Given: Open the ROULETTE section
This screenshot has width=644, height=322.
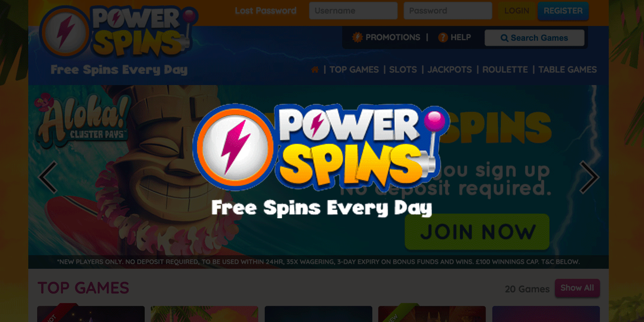Looking at the screenshot, I should [x=505, y=70].
